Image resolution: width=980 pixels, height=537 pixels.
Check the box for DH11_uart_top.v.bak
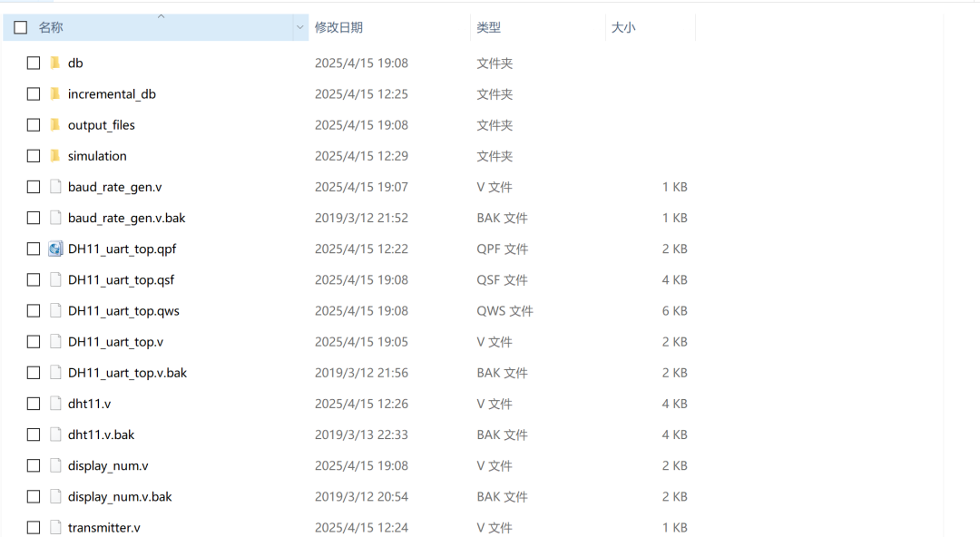coord(34,373)
